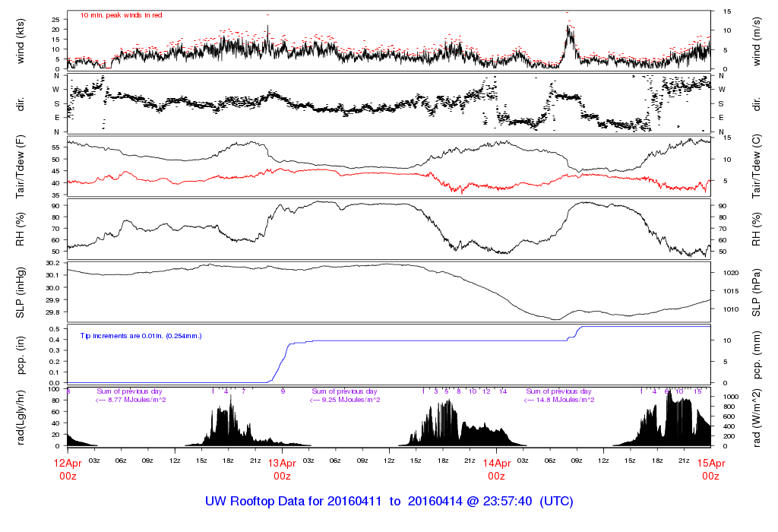This screenshot has height=532, width=778.
Task: Click the '400' tick on the W/m^2 axis
Action: (729, 426)
